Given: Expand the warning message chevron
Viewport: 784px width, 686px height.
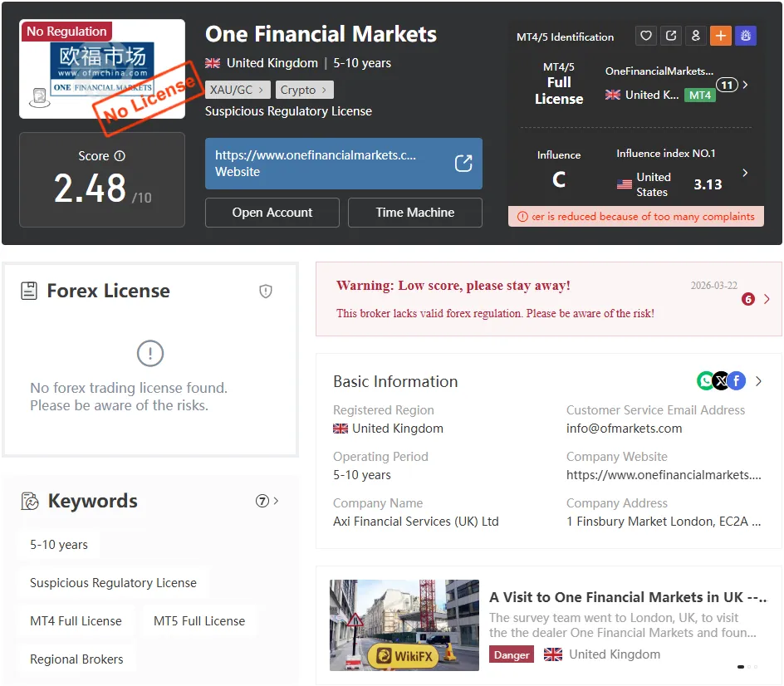Looking at the screenshot, I should tap(767, 299).
